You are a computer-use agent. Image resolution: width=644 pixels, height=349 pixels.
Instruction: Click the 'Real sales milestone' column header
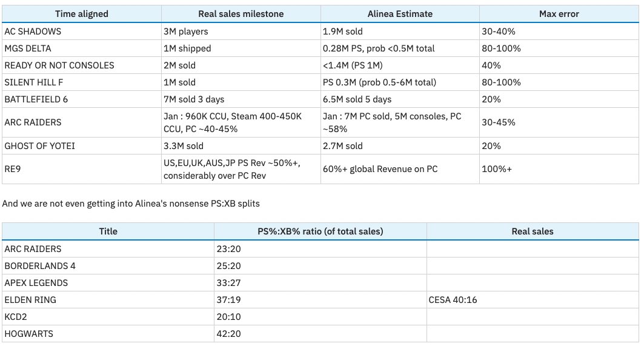click(x=241, y=14)
